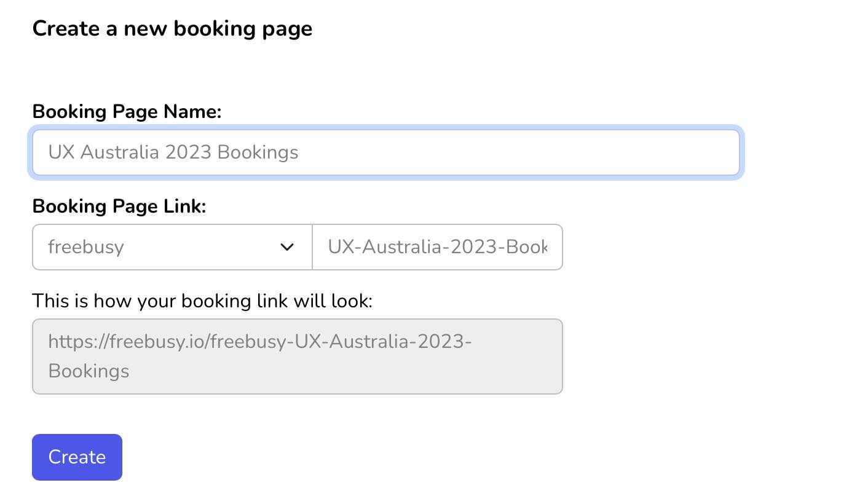Image resolution: width=857 pixels, height=504 pixels.
Task: Click the Create button
Action: point(77,457)
